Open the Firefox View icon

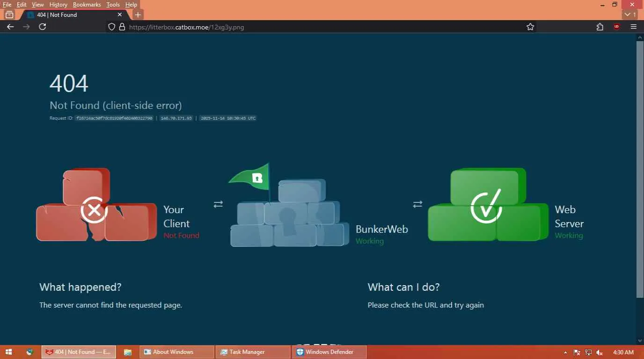(9, 14)
